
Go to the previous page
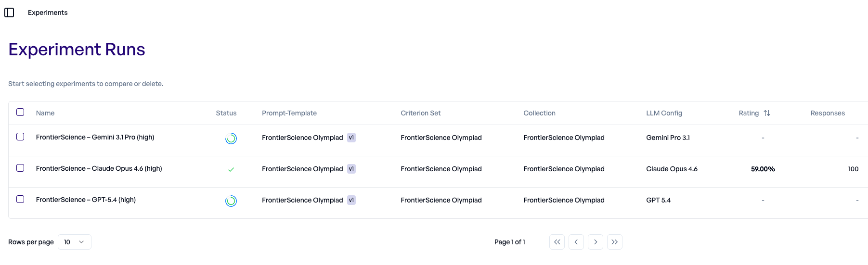[x=576, y=242]
